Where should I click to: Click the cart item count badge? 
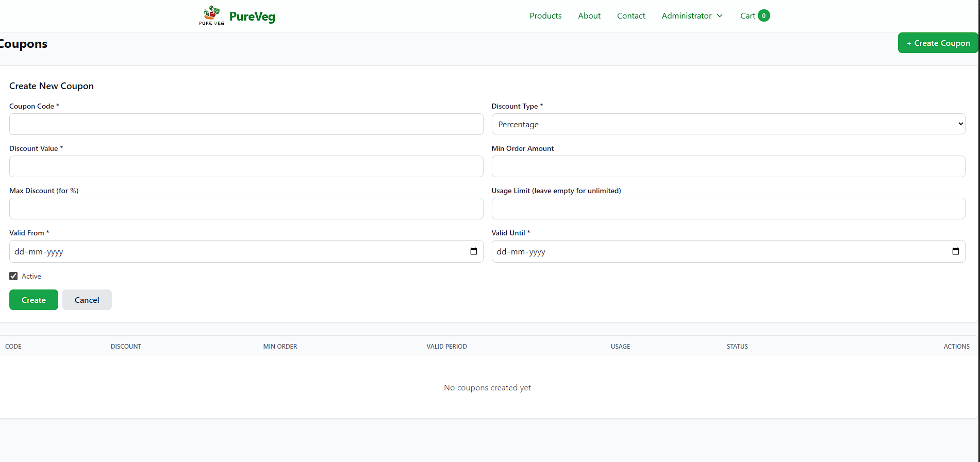pos(764,15)
